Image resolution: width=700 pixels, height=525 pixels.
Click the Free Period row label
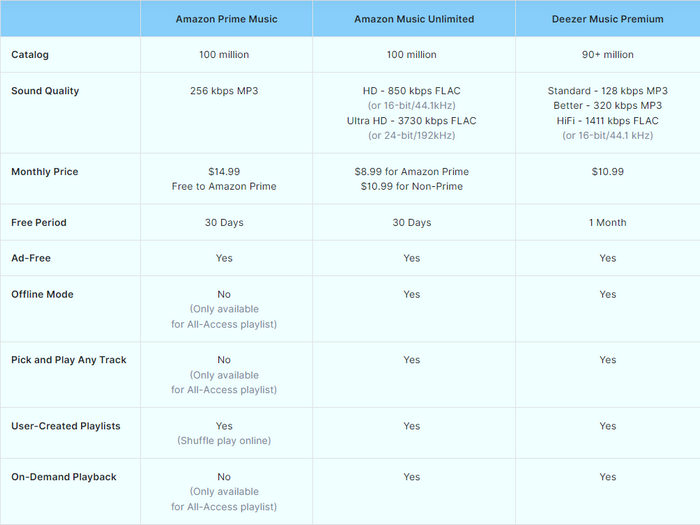(39, 222)
